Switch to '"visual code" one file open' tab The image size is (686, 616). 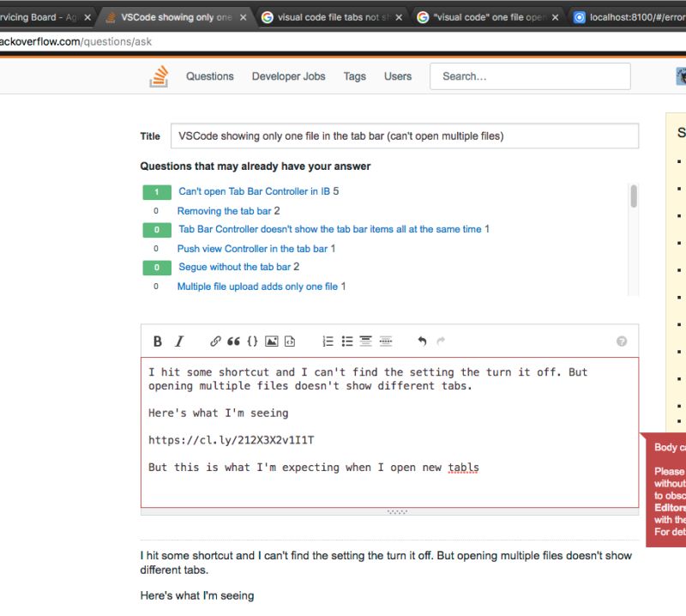487,17
